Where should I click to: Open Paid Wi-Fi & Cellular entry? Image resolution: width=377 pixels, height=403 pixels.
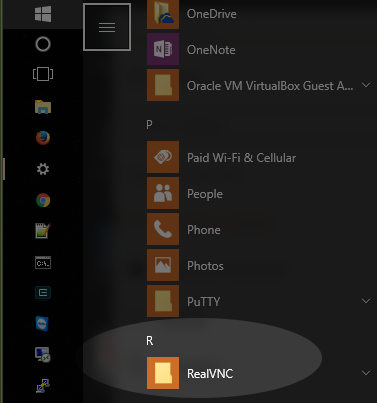coord(241,158)
